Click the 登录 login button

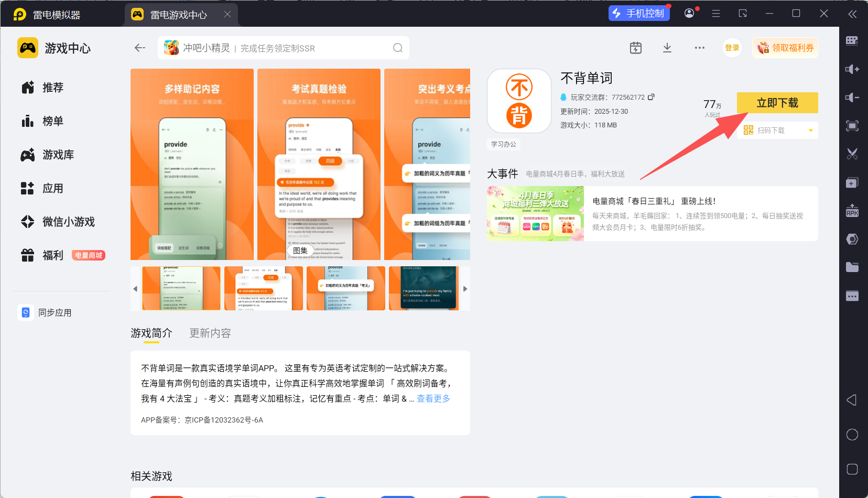[732, 48]
